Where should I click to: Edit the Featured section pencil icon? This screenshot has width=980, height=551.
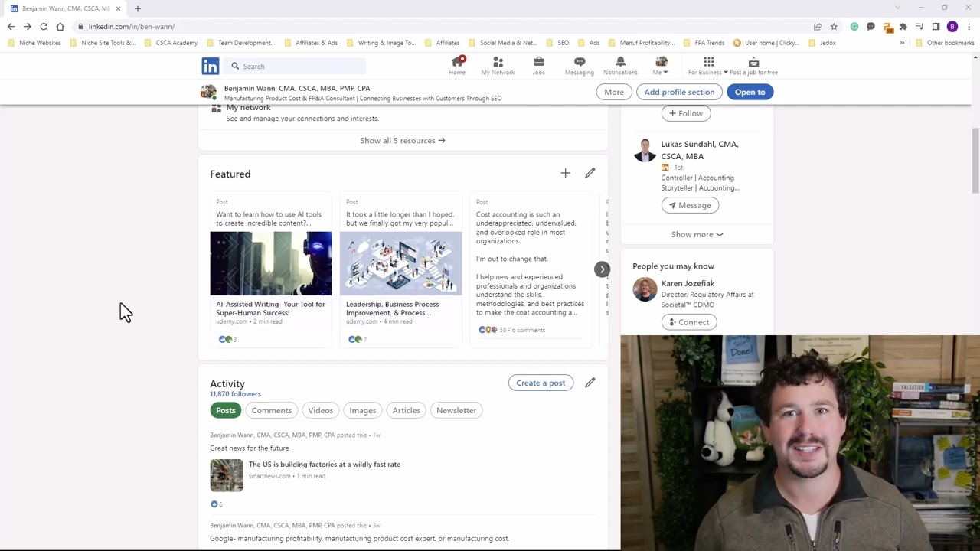pyautogui.click(x=590, y=173)
